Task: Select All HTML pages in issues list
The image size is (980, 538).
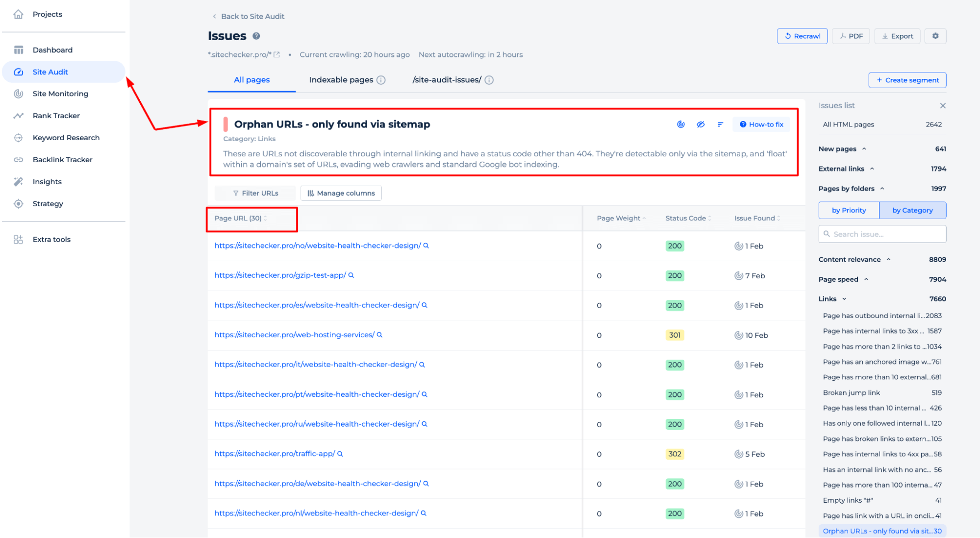Action: (882, 124)
